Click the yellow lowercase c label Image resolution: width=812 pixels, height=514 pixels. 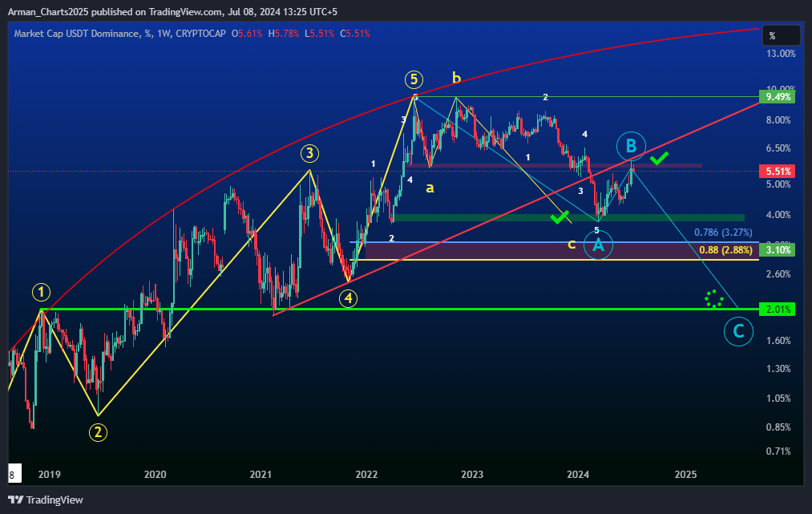[x=572, y=245]
